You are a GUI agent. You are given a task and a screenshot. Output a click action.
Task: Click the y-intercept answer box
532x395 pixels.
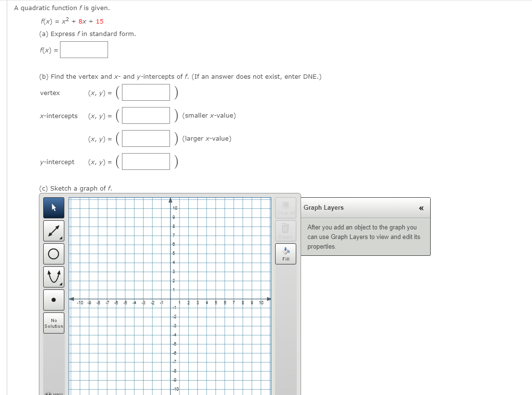[x=145, y=161]
